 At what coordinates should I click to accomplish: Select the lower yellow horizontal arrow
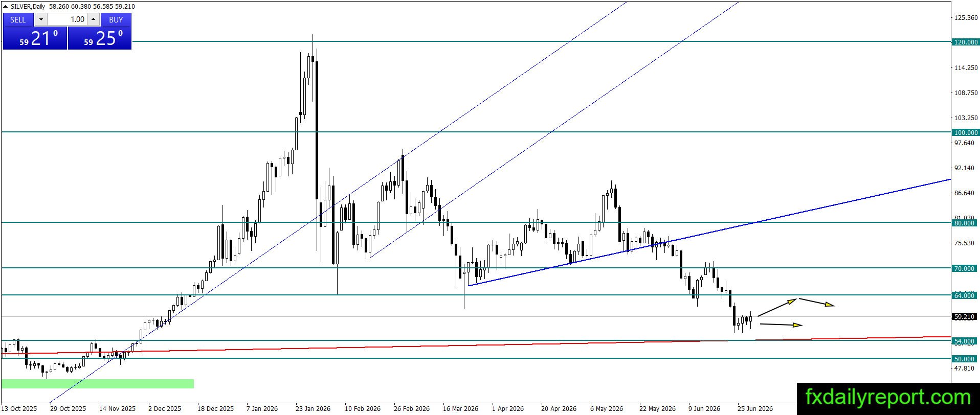(781, 324)
